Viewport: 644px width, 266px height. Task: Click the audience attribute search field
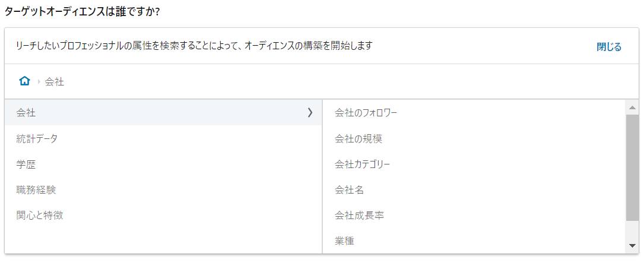(x=297, y=46)
